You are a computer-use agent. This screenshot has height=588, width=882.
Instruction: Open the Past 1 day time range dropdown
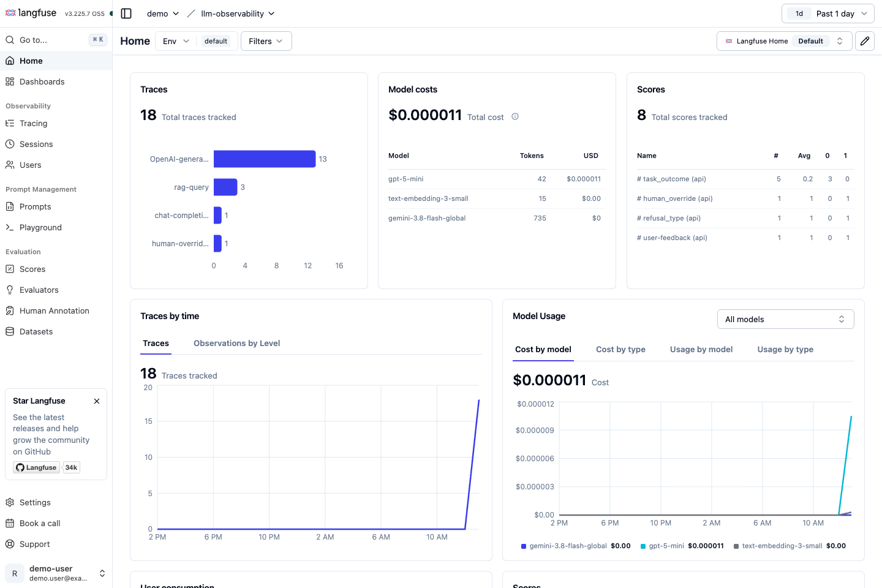coord(828,13)
